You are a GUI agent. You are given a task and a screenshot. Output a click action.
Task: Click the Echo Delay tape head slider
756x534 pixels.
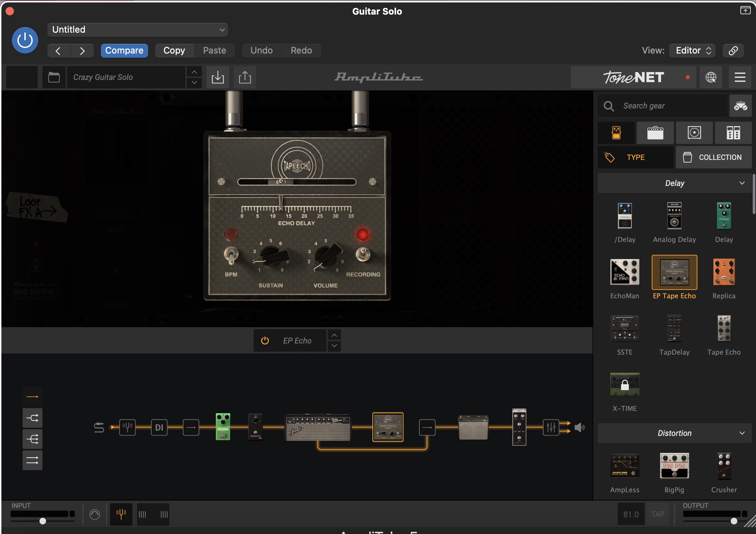281,182
